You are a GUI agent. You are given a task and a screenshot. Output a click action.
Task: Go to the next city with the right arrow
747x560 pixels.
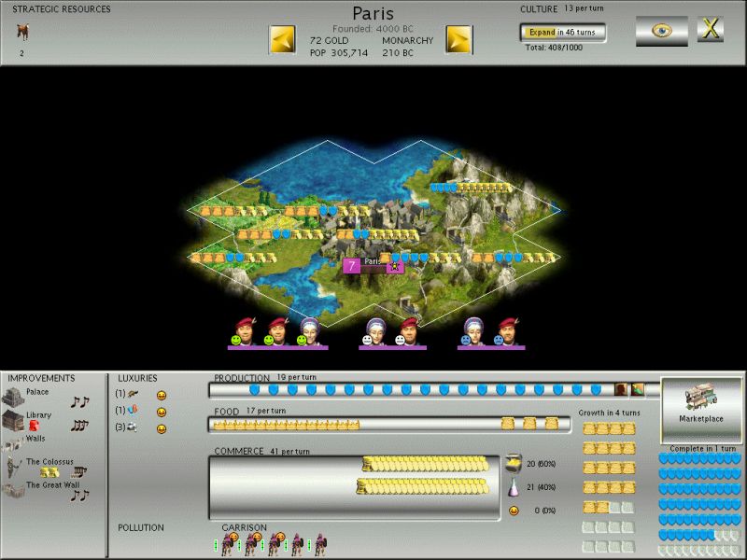[x=459, y=39]
